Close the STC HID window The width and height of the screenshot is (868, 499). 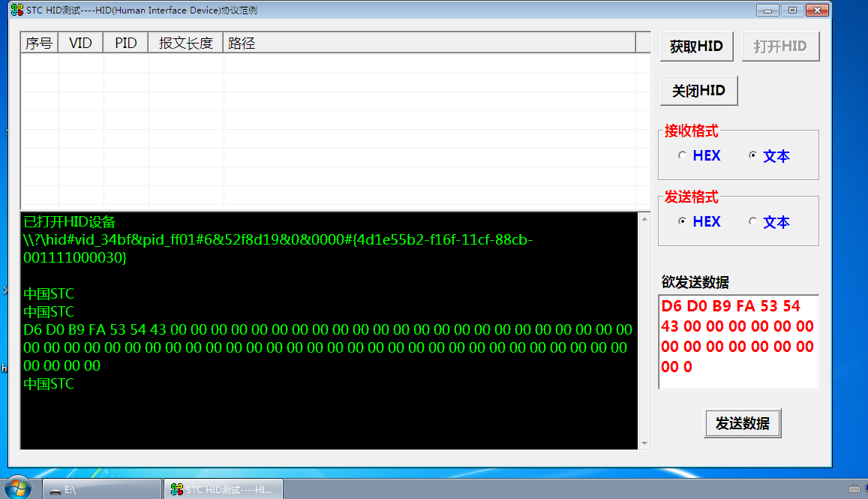(x=817, y=10)
